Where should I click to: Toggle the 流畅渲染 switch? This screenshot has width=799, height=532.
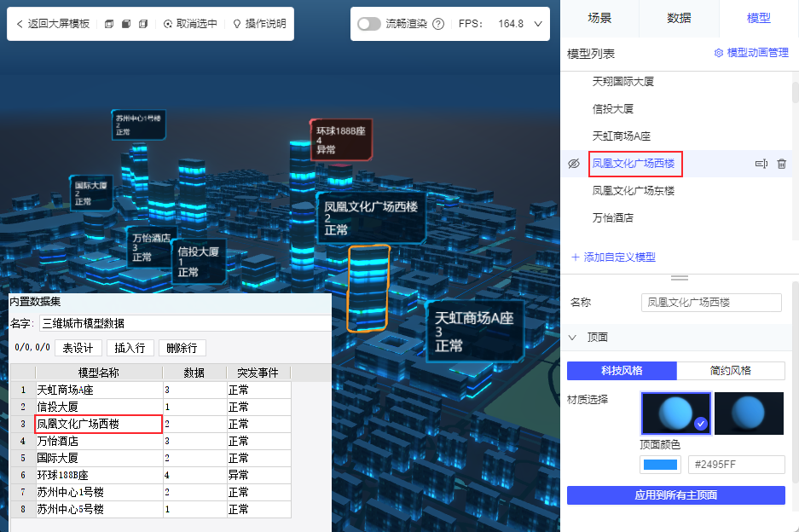[x=369, y=23]
